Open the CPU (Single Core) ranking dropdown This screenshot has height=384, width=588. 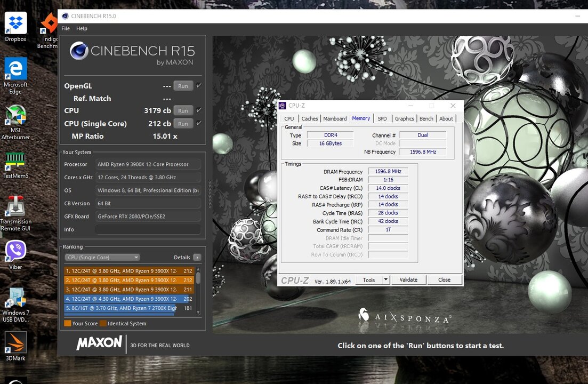pos(102,257)
